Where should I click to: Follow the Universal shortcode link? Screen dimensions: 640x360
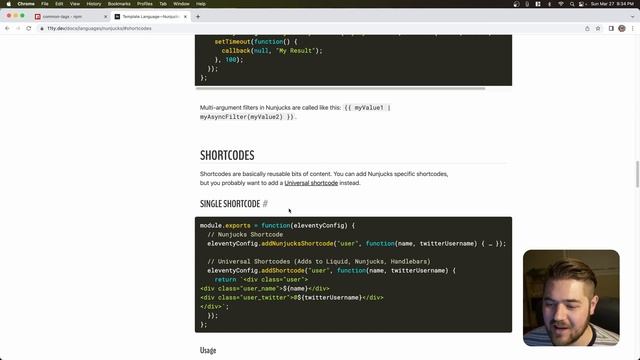[x=311, y=183]
